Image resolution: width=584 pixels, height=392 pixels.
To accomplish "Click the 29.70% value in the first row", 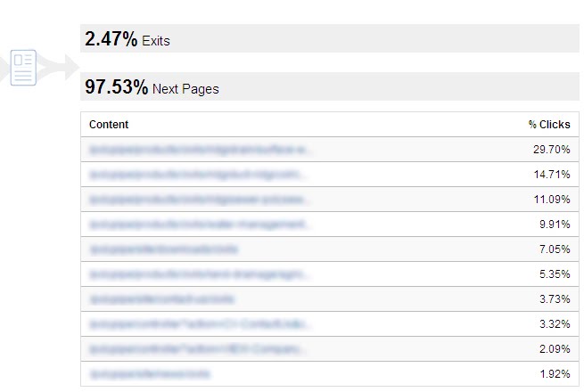I will [551, 150].
